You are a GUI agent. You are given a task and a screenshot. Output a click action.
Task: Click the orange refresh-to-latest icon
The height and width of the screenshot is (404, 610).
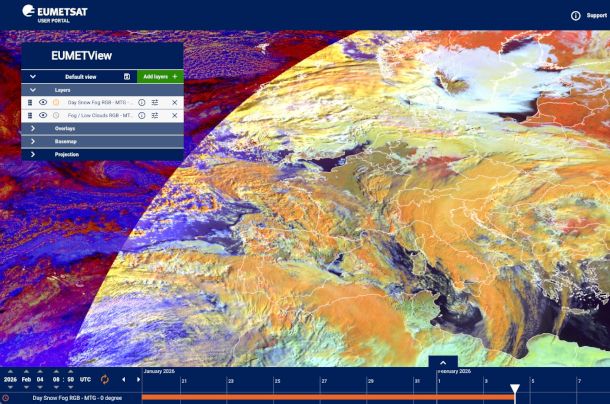(x=104, y=379)
